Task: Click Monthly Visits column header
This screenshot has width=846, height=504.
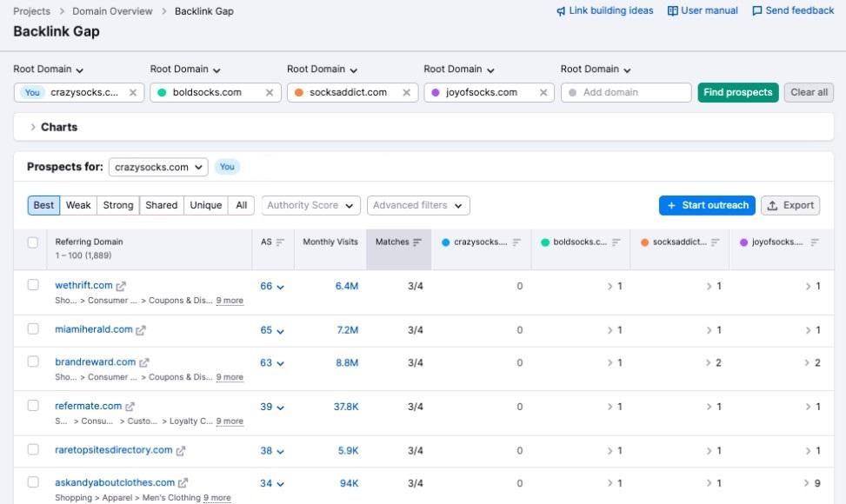Action: [x=330, y=242]
